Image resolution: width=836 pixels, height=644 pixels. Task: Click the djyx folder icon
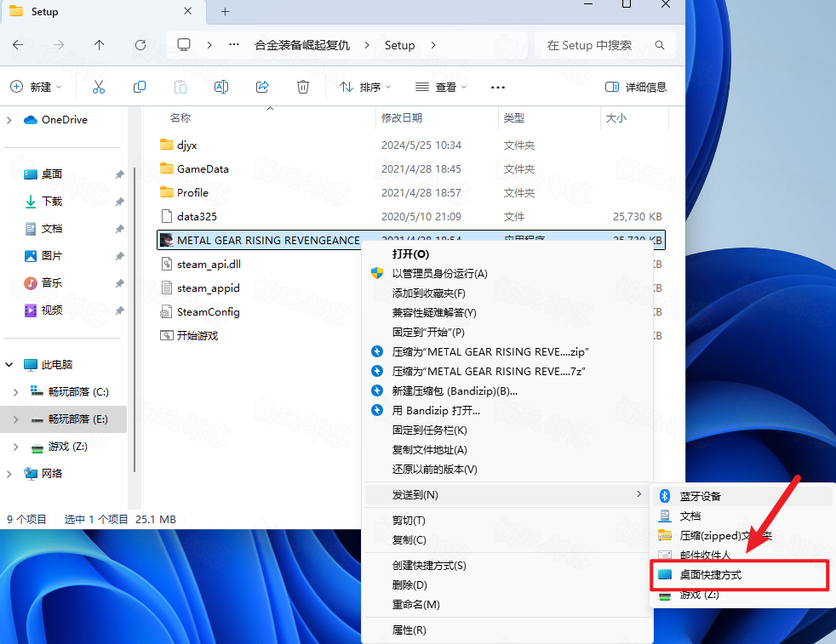[x=167, y=145]
